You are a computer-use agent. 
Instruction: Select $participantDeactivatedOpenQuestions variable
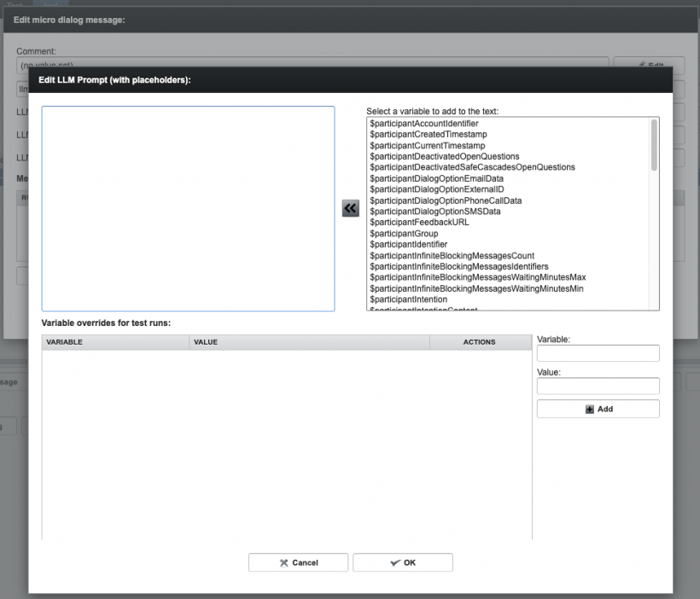(x=444, y=156)
